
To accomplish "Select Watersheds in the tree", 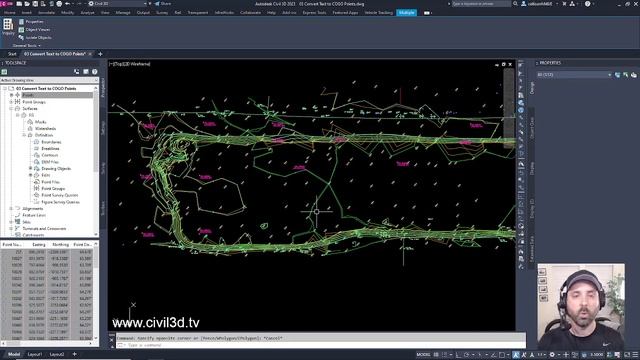I will click(45, 129).
